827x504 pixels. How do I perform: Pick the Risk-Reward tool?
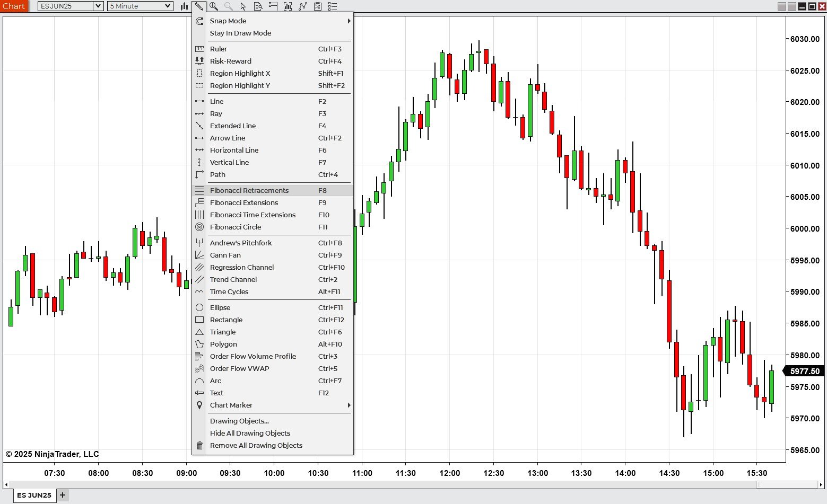coord(273,61)
